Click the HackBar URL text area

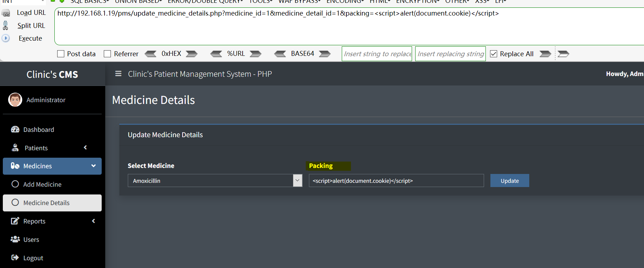[x=350, y=26]
